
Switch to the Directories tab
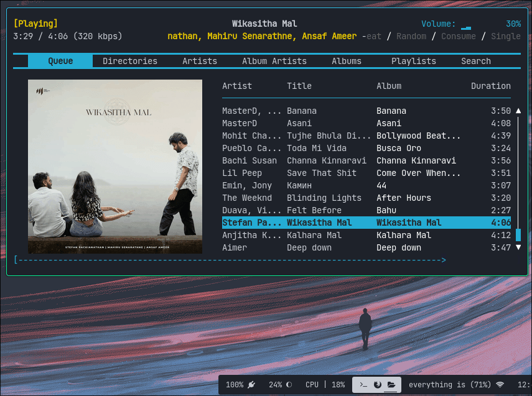coord(130,61)
